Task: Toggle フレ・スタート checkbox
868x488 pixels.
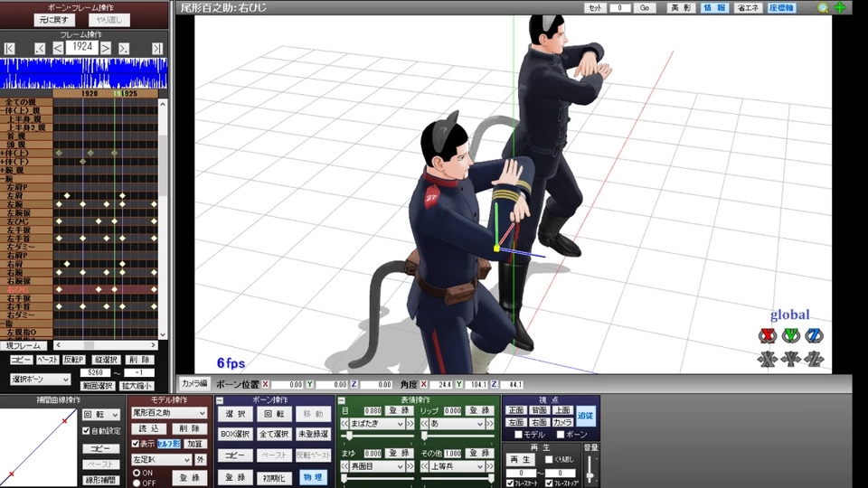Action: [510, 483]
